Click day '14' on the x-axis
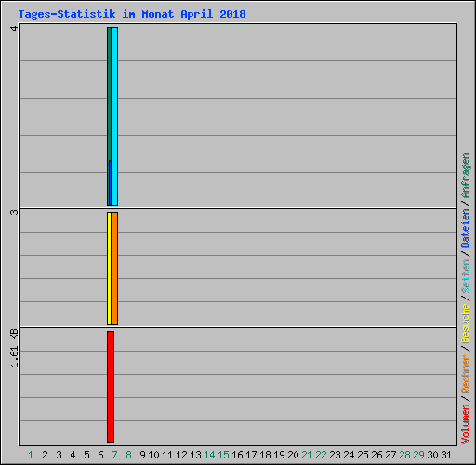The height and width of the screenshot is (465, 476). [x=209, y=455]
